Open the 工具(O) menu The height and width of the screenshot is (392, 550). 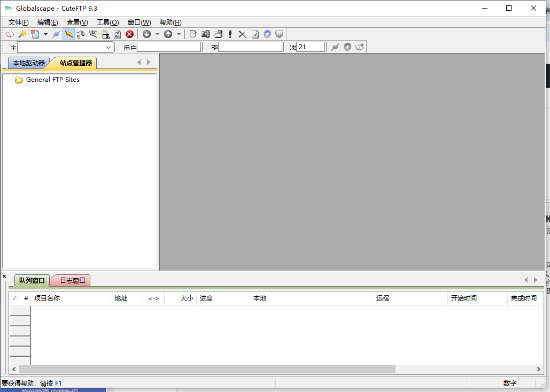pyautogui.click(x=107, y=22)
